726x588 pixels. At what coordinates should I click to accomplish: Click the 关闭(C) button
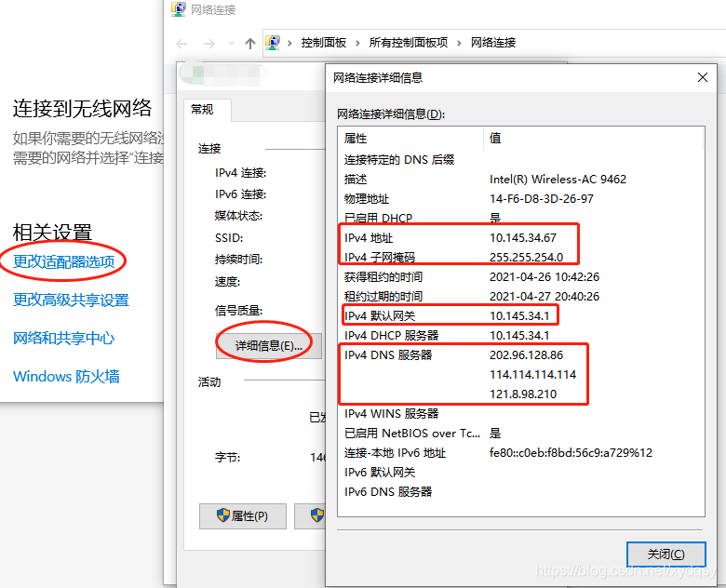(x=665, y=554)
